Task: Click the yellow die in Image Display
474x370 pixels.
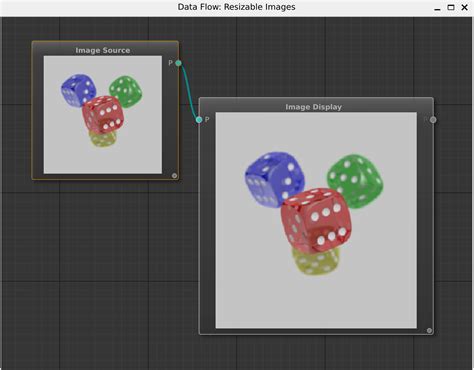Action: point(316,261)
